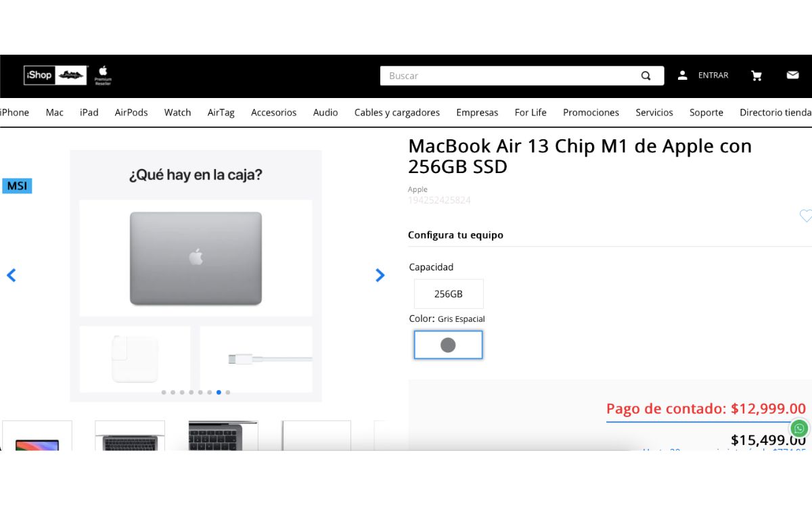The width and height of the screenshot is (812, 505).
Task: Open the Soporte menu
Action: (706, 112)
